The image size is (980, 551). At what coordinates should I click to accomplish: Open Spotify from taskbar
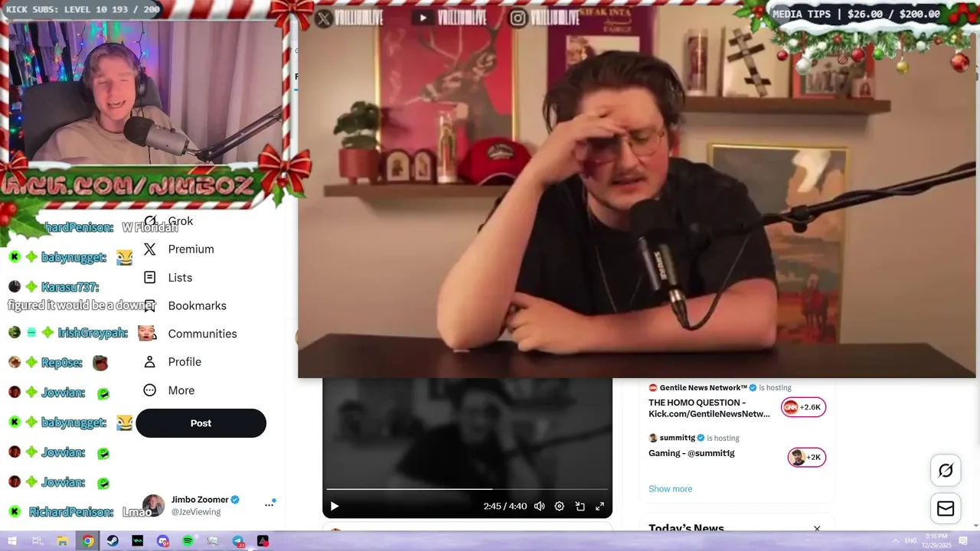[188, 541]
